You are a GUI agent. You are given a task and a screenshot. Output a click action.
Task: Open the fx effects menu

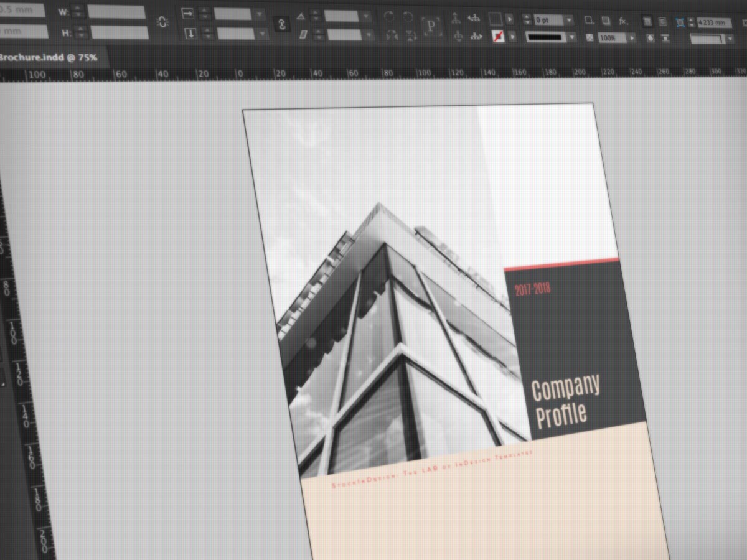624,21
